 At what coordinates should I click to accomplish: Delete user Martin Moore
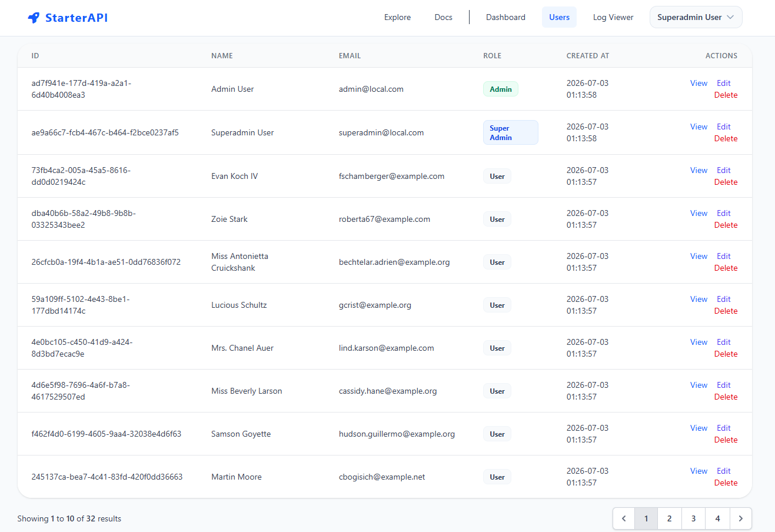726,483
